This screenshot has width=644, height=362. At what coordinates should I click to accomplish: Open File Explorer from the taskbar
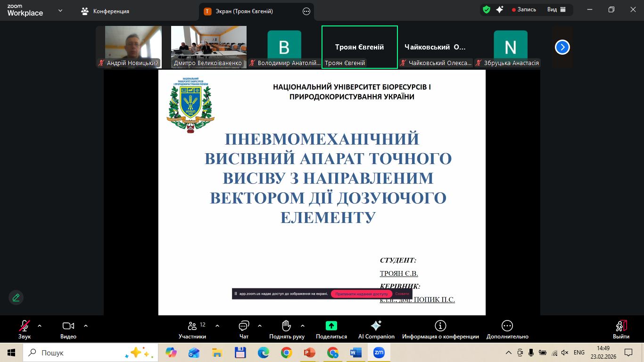217,353
